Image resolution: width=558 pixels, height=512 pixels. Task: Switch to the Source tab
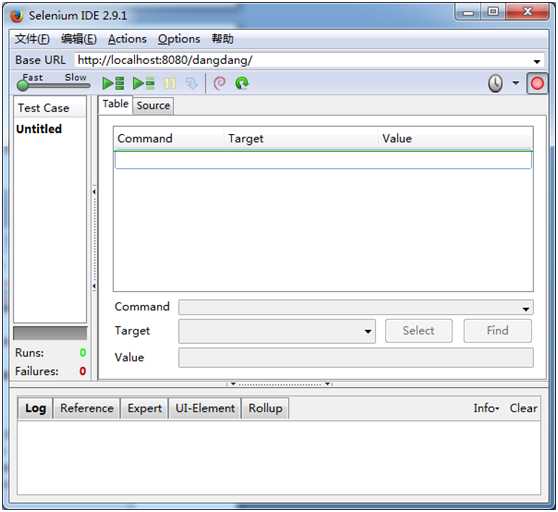pyautogui.click(x=153, y=106)
